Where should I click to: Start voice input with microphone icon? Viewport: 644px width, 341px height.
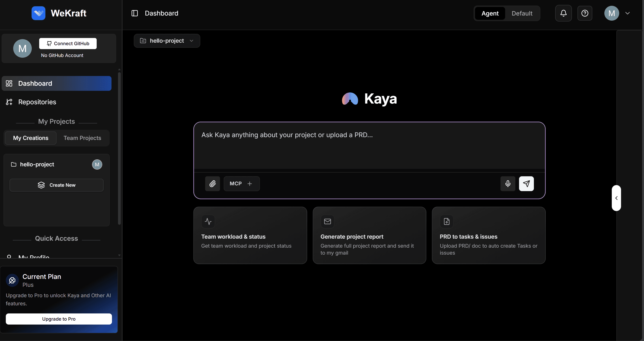pos(508,184)
